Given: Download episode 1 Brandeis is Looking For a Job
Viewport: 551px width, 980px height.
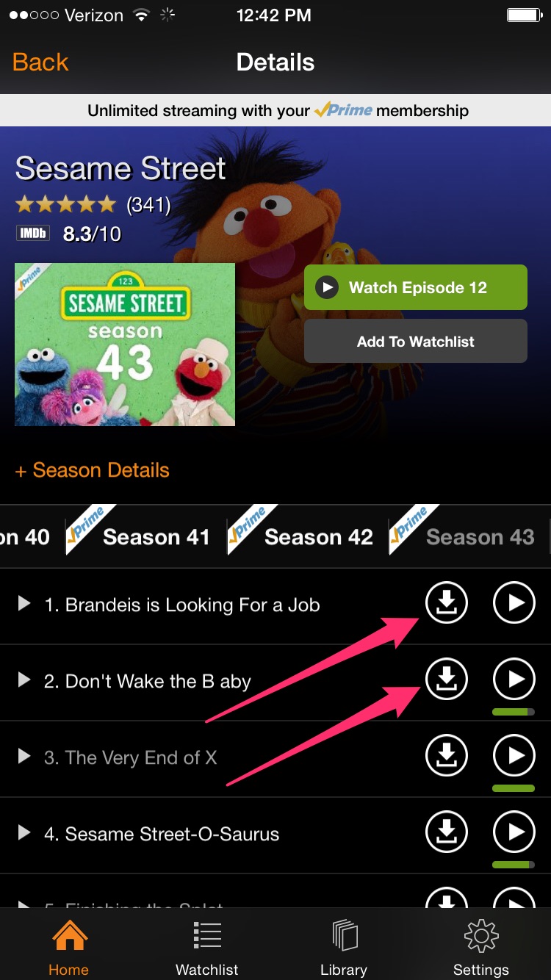Looking at the screenshot, I should click(447, 602).
